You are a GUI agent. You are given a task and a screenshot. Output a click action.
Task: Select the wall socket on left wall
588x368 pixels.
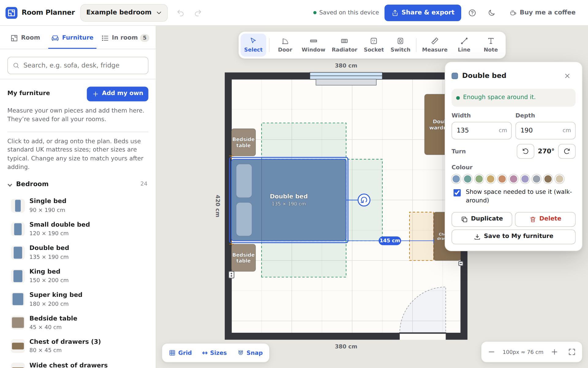(x=232, y=275)
